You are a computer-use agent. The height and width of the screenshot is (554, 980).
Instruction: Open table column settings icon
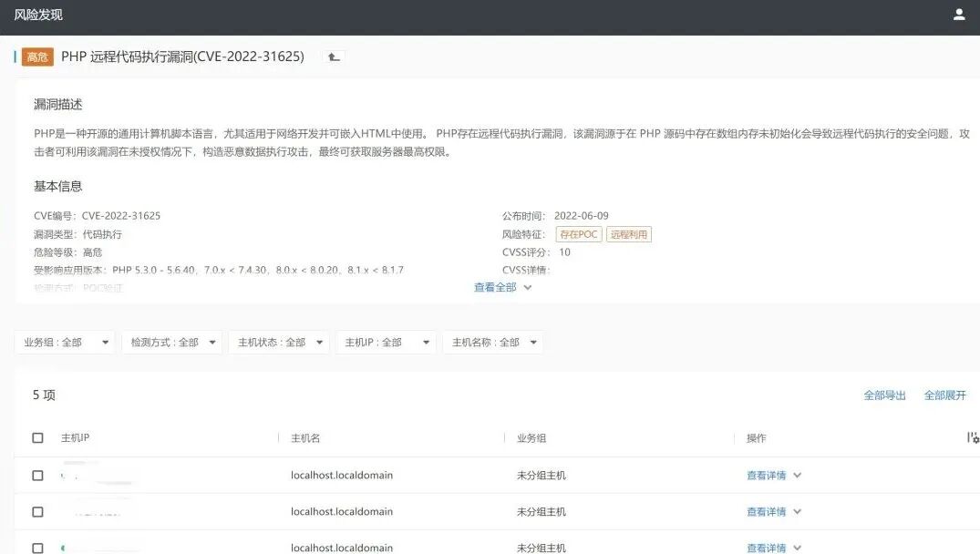[x=973, y=438]
